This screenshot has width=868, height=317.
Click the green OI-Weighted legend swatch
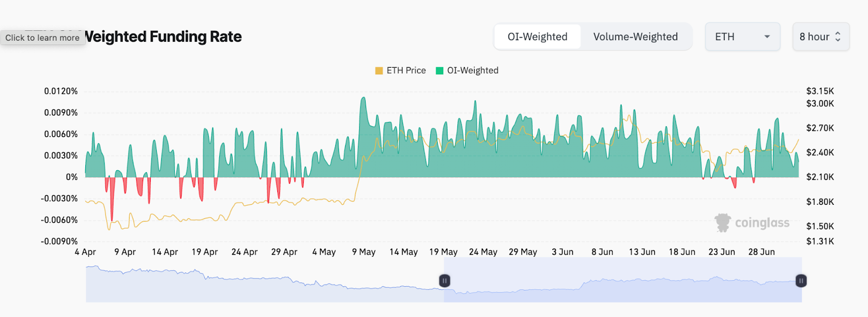(440, 70)
